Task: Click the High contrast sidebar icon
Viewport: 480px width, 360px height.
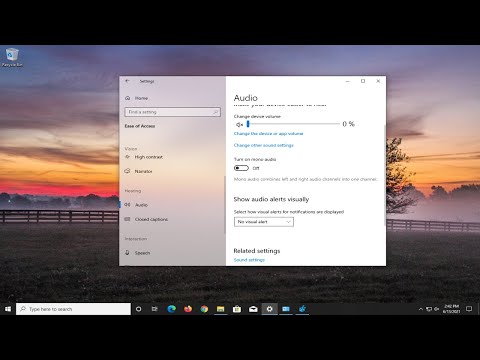Action: tap(127, 157)
